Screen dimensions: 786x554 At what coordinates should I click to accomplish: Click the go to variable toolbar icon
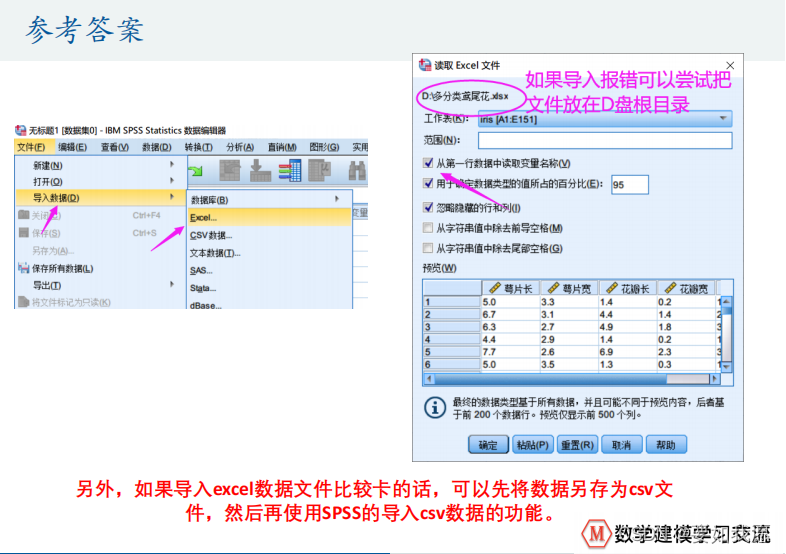click(x=260, y=170)
